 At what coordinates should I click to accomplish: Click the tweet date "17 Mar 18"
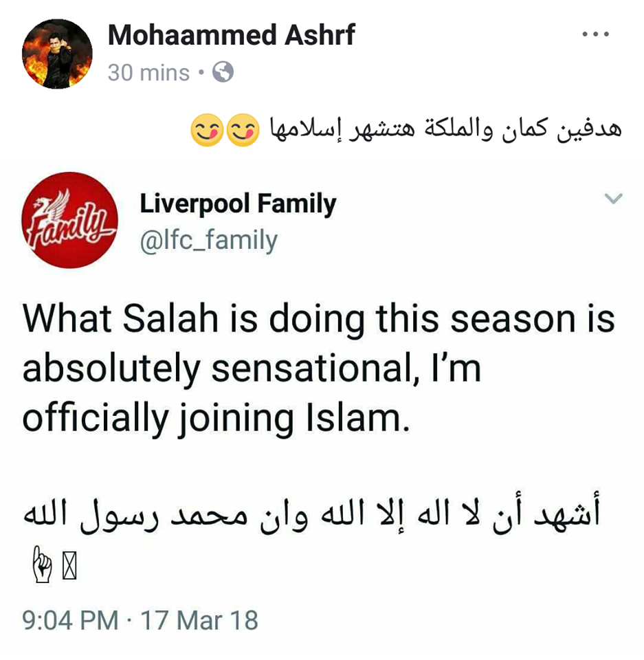click(x=199, y=620)
